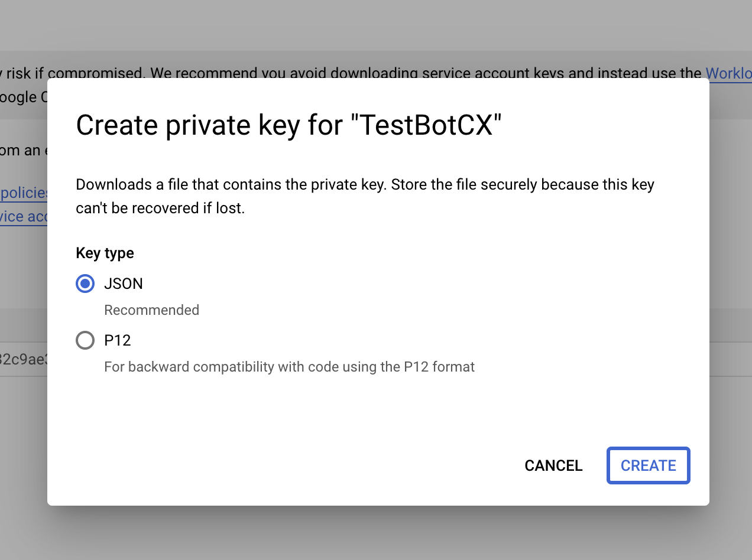
Task: Open the "vice acc" link at left edge
Action: click(24, 217)
